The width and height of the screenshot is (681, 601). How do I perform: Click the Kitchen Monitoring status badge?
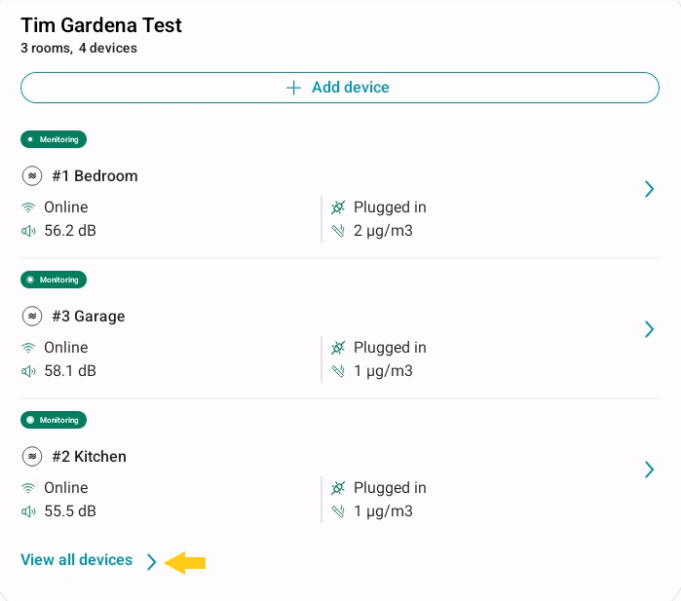tap(54, 419)
